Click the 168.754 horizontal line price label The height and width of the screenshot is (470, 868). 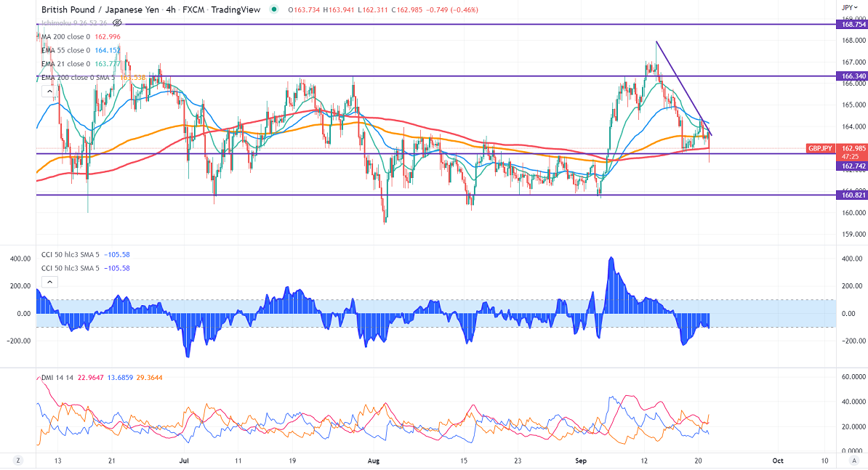point(852,24)
